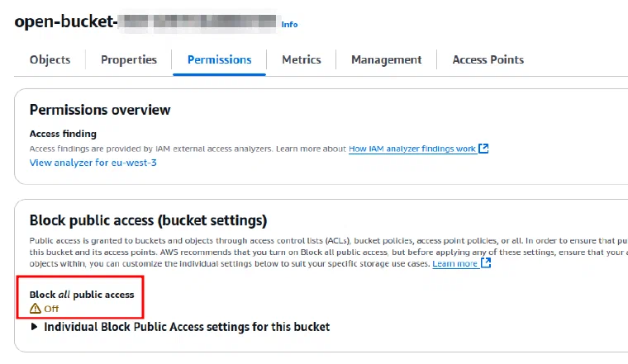This screenshot has width=628, height=364.
Task: Open the Metrics tab
Action: pos(301,59)
